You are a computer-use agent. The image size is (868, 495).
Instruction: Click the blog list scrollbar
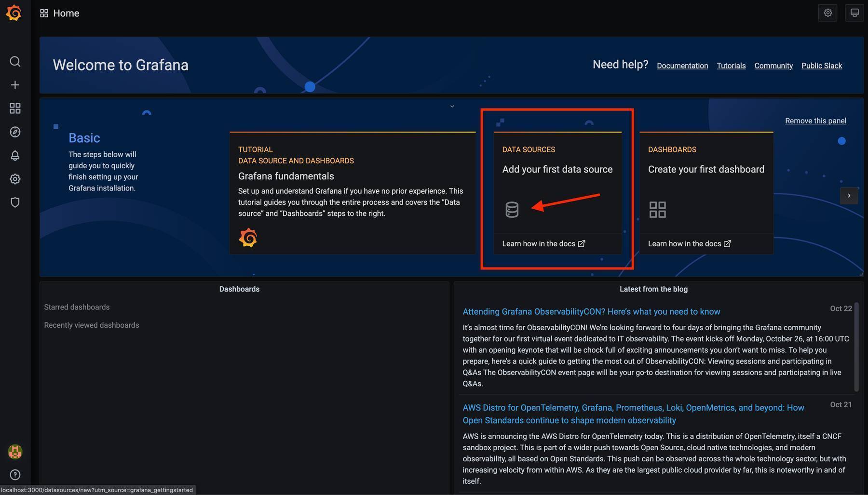[x=856, y=346]
